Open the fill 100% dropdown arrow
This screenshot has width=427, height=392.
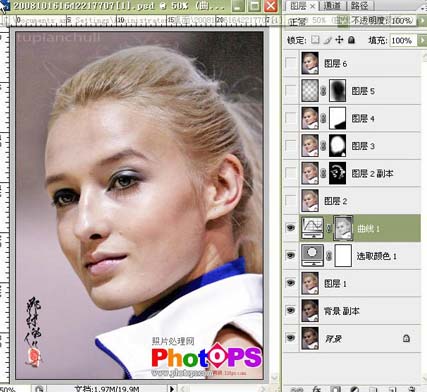coord(423,40)
